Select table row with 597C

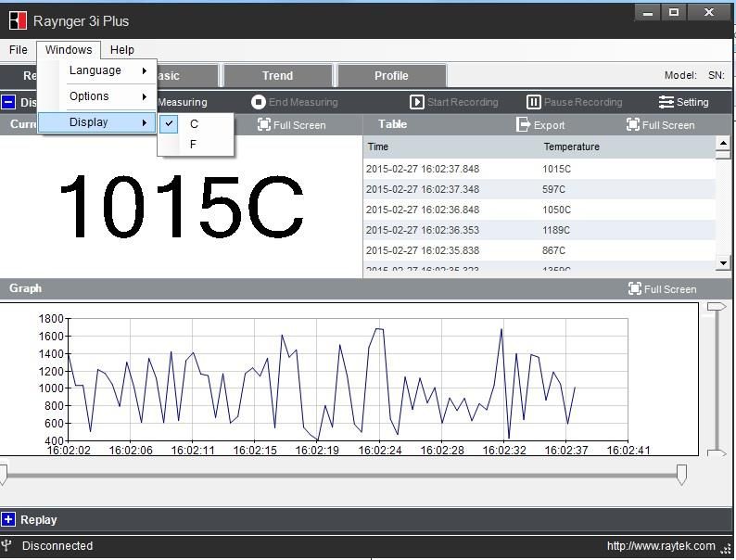point(539,189)
